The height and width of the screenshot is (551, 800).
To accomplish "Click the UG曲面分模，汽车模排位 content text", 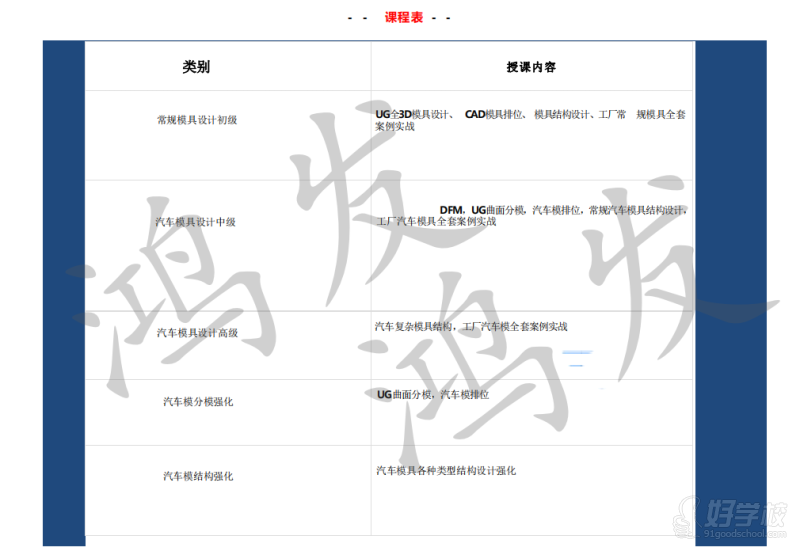I will [433, 395].
